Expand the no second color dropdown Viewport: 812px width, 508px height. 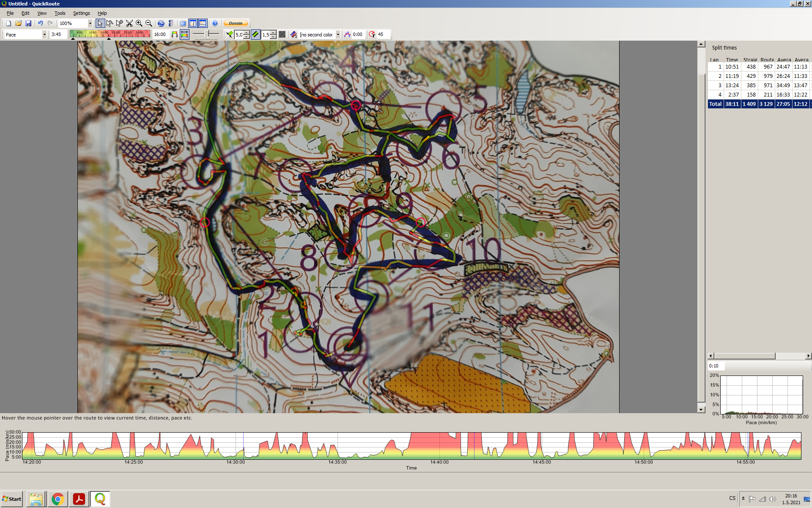pyautogui.click(x=338, y=35)
